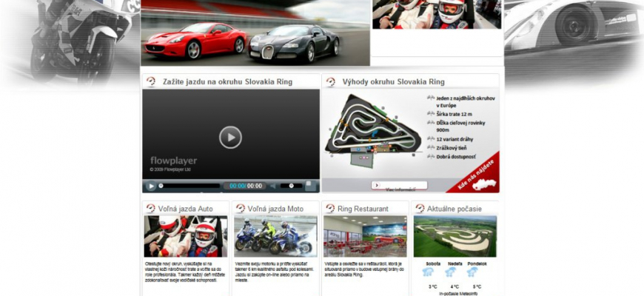Image resolution: width=644 pixels, height=296 pixels.
Task: Mute the video using the speaker icon
Action: tap(273, 186)
